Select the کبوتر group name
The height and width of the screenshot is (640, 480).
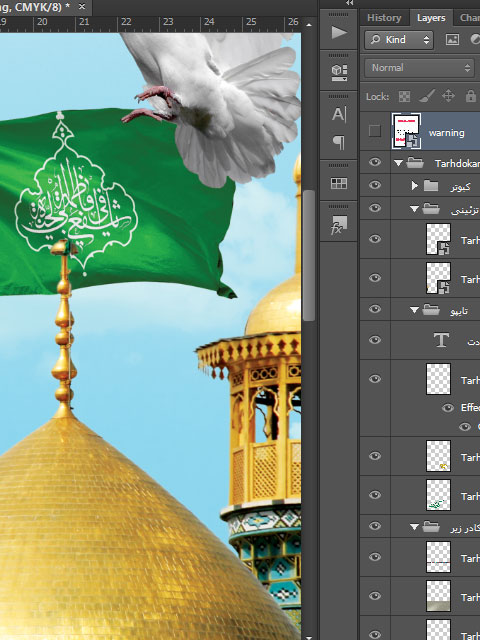[x=461, y=187]
